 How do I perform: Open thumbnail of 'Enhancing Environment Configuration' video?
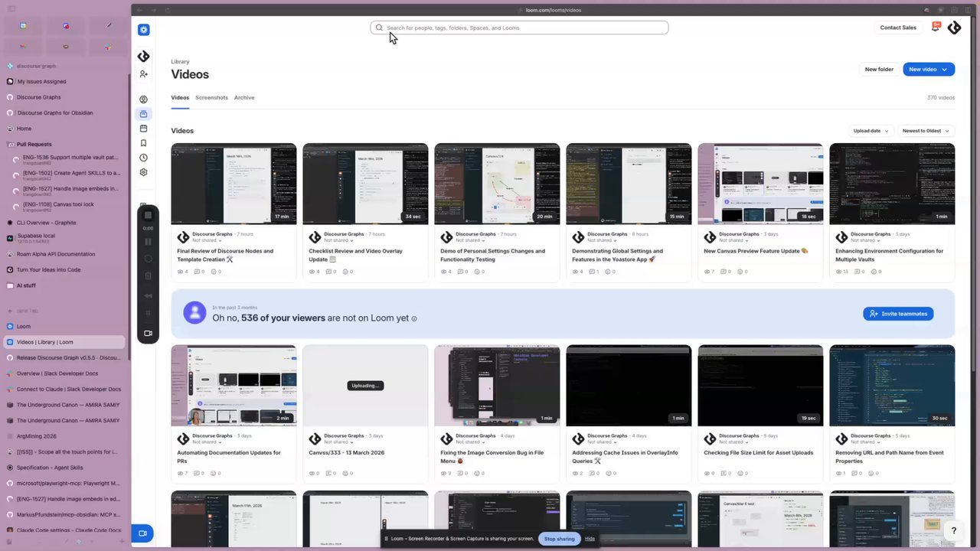tap(892, 184)
